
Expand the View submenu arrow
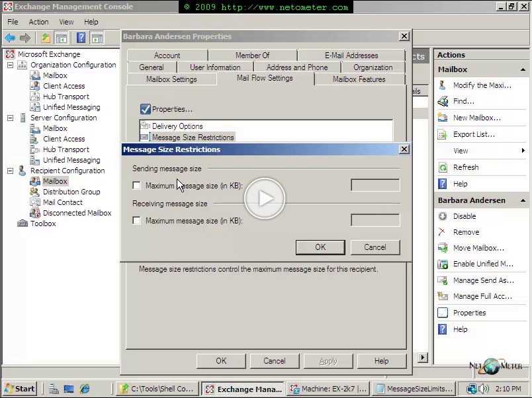523,151
